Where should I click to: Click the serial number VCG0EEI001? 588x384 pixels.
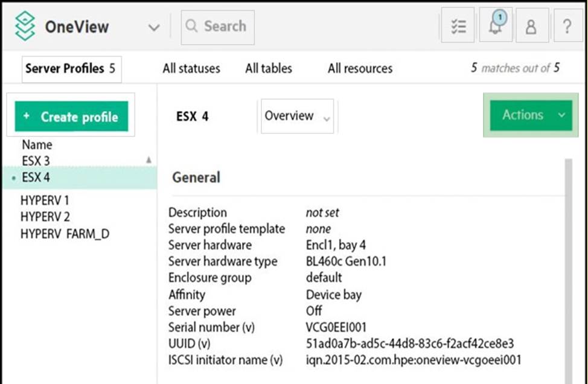coord(336,327)
